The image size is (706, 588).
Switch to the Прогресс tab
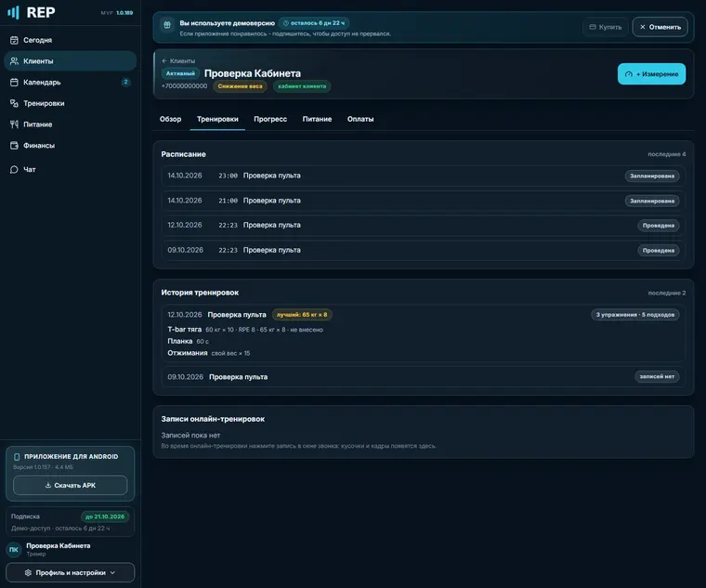(270, 119)
